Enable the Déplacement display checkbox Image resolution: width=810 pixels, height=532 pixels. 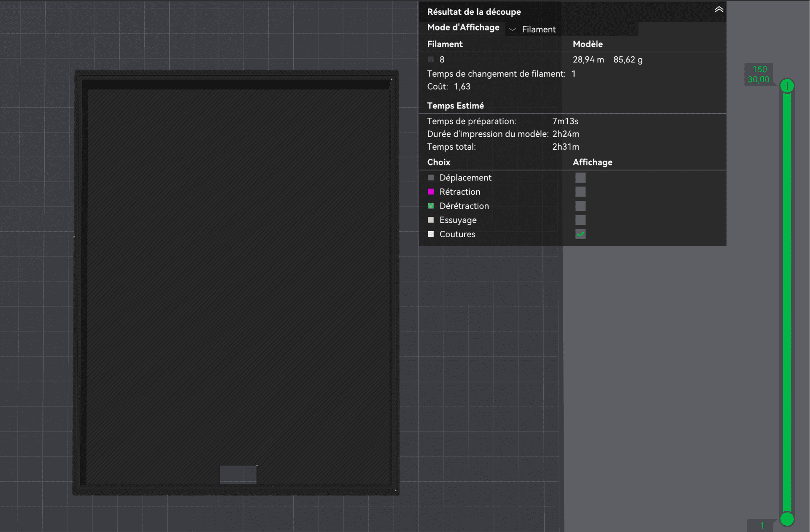pos(580,178)
